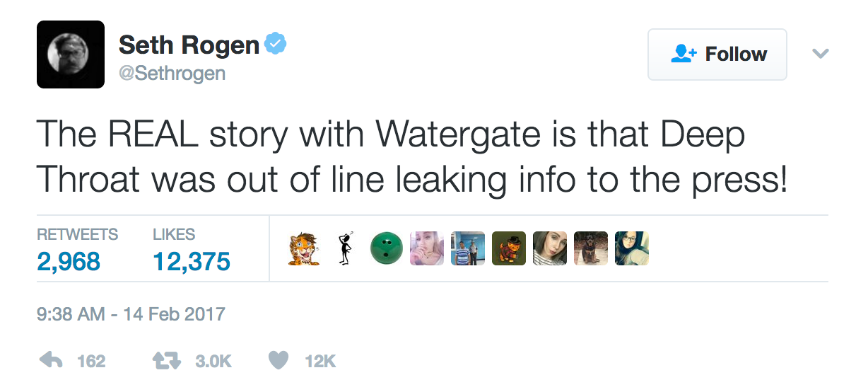
Task: Expand the tweet options chevron menu
Action: [820, 54]
